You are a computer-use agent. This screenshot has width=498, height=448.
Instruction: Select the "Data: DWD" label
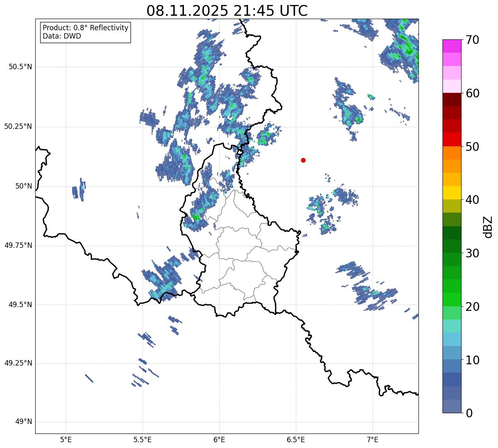coord(62,36)
